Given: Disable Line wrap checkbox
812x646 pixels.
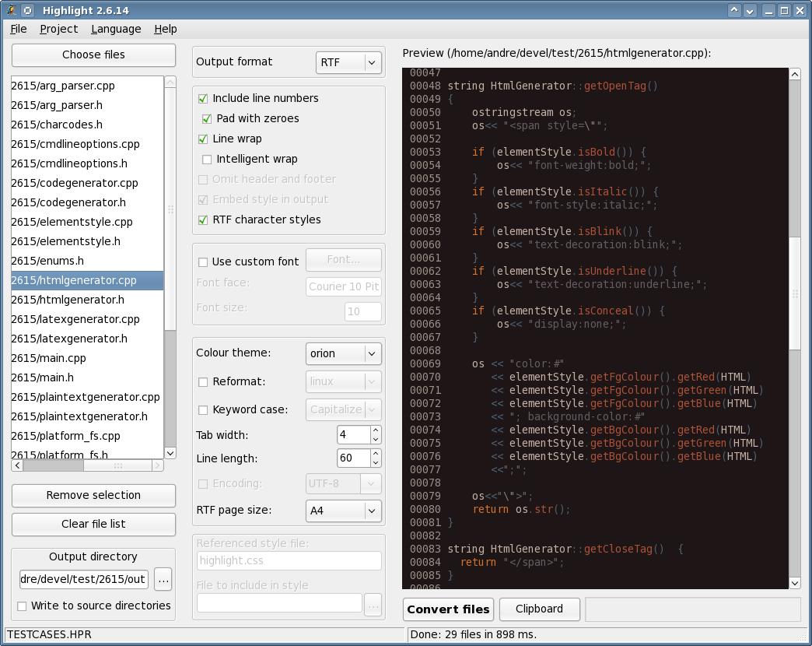Looking at the screenshot, I should (203, 139).
